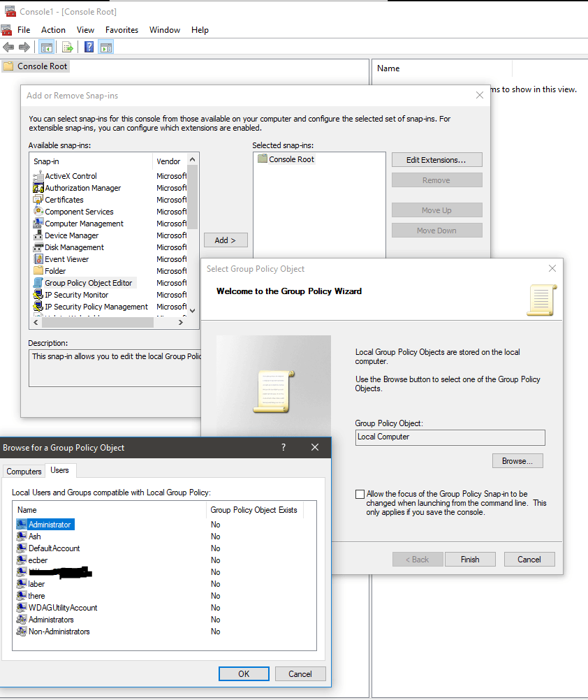Select Component Services snap-in

coord(73,212)
